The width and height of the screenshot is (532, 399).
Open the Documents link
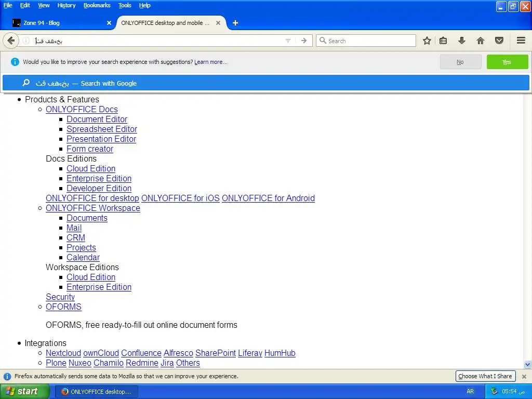87,218
